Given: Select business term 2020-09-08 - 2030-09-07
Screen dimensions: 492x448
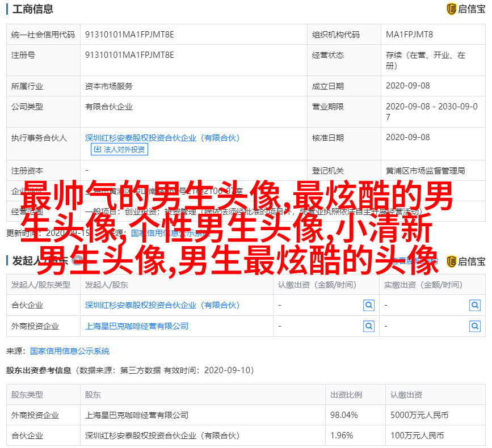Looking at the screenshot, I should (432, 112).
